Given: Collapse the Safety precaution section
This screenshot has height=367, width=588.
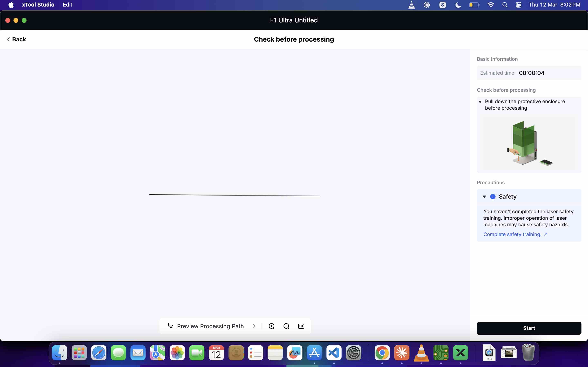Looking at the screenshot, I should click(x=484, y=196).
